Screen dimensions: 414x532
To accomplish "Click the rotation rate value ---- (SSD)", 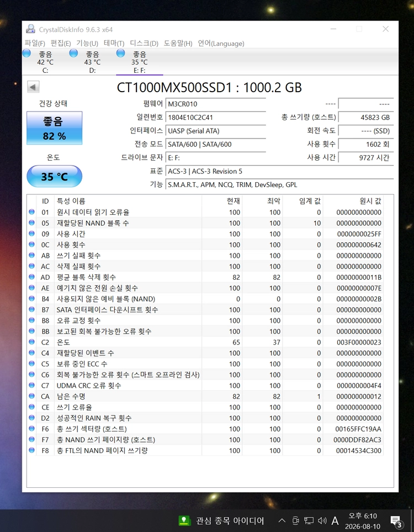I will [366, 131].
